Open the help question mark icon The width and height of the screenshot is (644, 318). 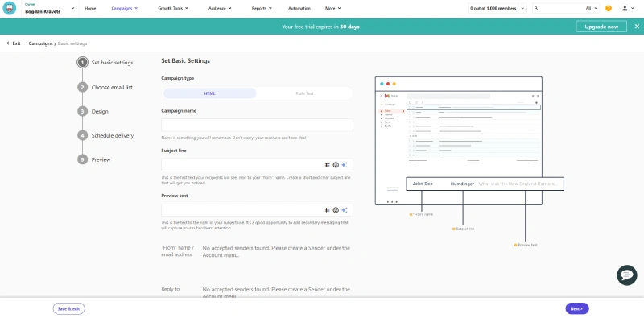point(609,8)
